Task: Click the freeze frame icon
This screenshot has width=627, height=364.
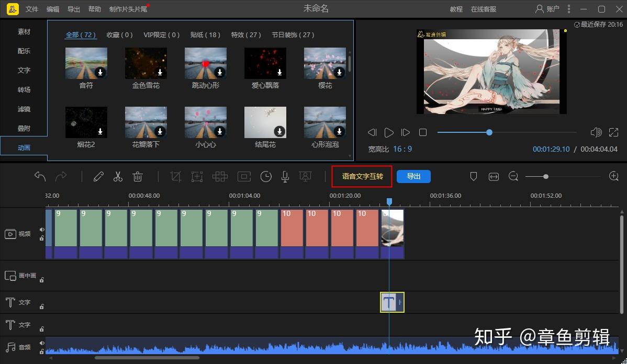Action: [244, 176]
